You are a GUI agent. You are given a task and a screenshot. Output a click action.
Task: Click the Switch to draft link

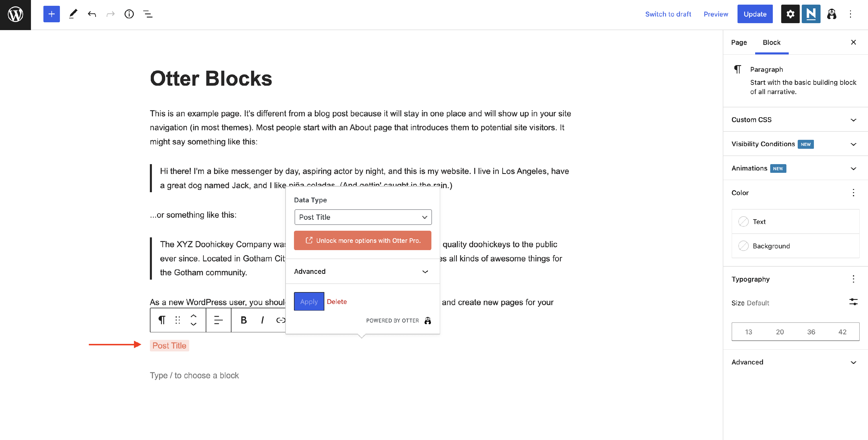click(x=668, y=14)
